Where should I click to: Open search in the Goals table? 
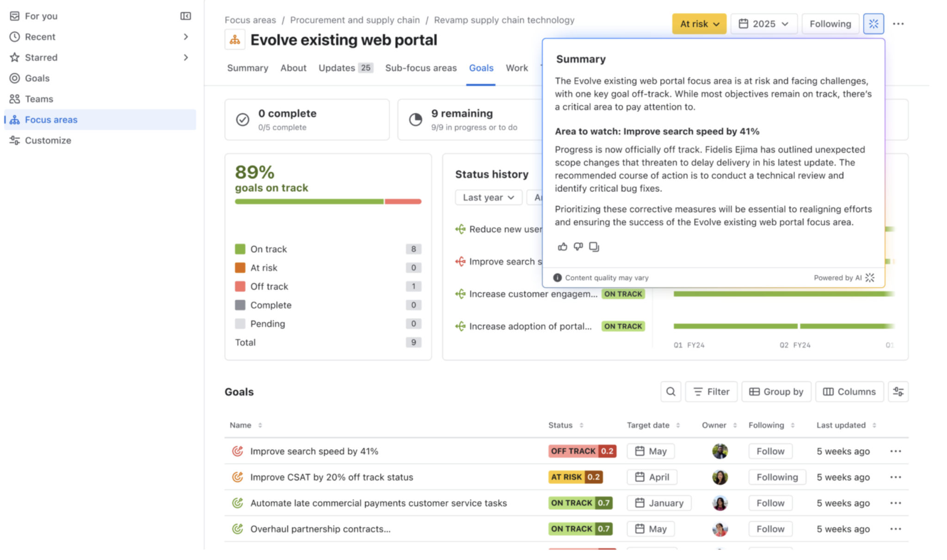(670, 391)
